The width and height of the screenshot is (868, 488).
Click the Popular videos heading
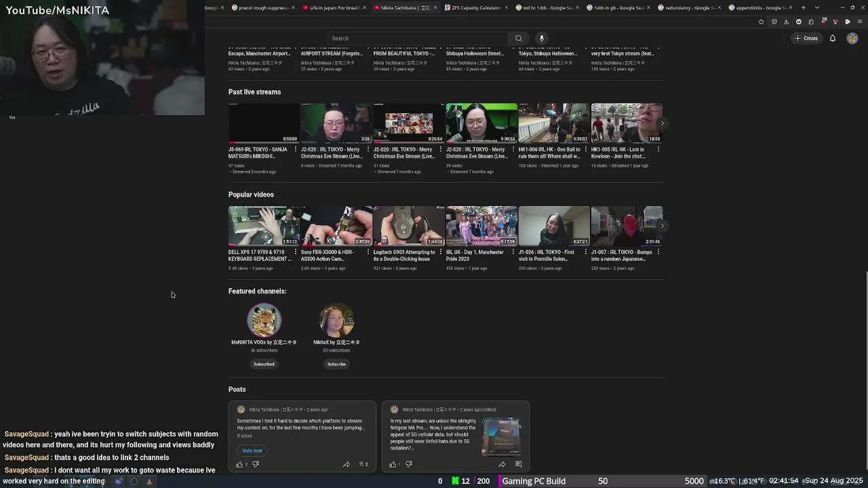pyautogui.click(x=251, y=195)
